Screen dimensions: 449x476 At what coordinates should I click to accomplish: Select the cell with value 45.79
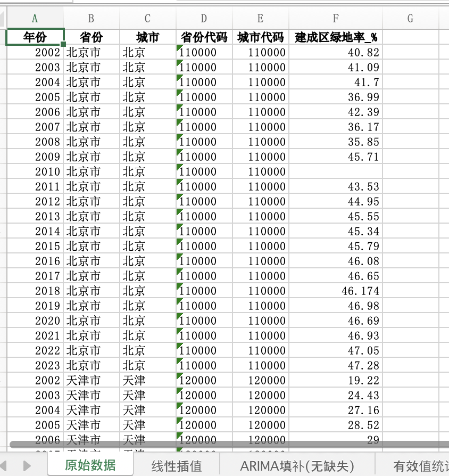point(336,246)
